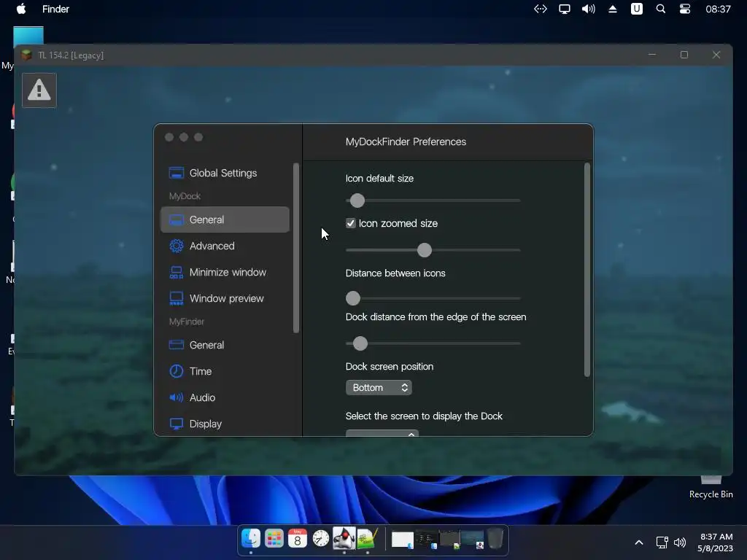Open the taskbar clock 8:37 AM
The image size is (747, 560).
pos(715,542)
